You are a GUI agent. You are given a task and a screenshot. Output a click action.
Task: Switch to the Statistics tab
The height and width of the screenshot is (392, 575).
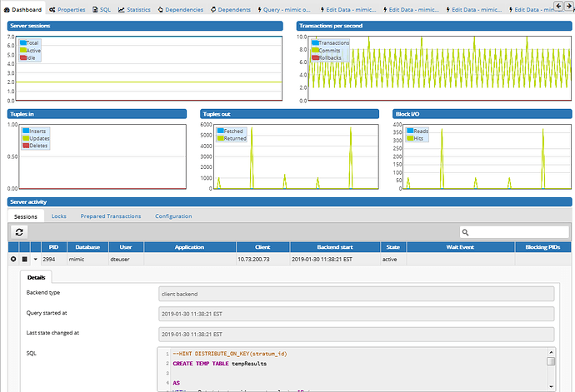point(134,9)
